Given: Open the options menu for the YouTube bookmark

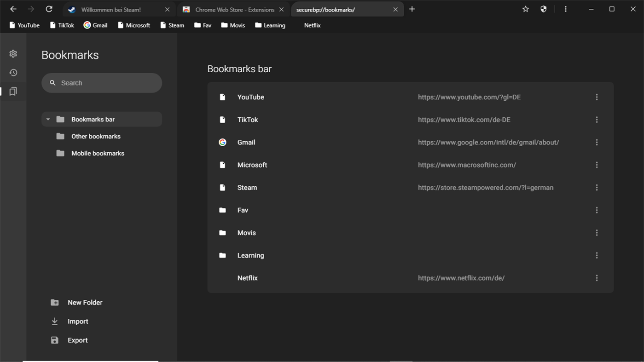Looking at the screenshot, I should point(597,97).
